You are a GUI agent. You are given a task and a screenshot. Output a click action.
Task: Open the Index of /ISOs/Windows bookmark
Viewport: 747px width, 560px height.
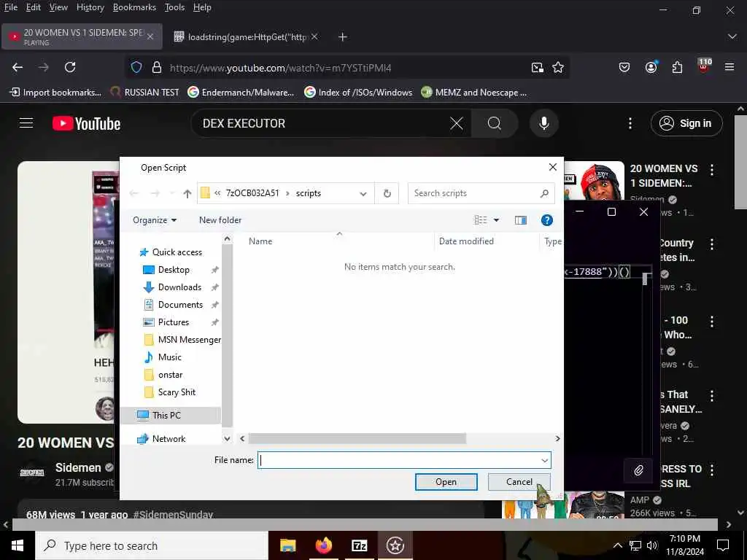(x=358, y=93)
